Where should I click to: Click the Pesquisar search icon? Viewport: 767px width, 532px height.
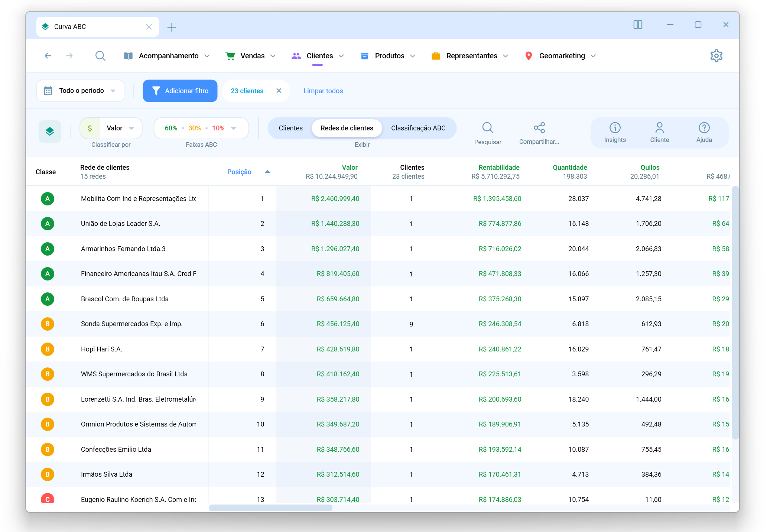click(x=488, y=128)
